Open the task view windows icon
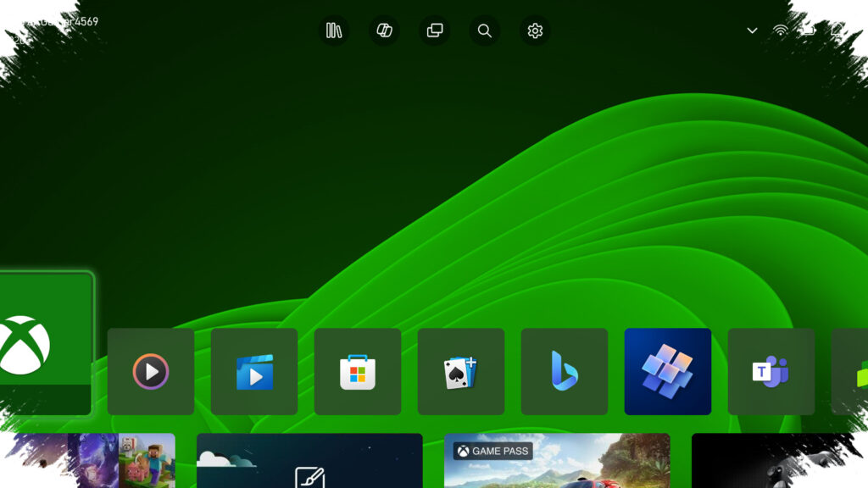This screenshot has width=868, height=488. pyautogui.click(x=435, y=30)
